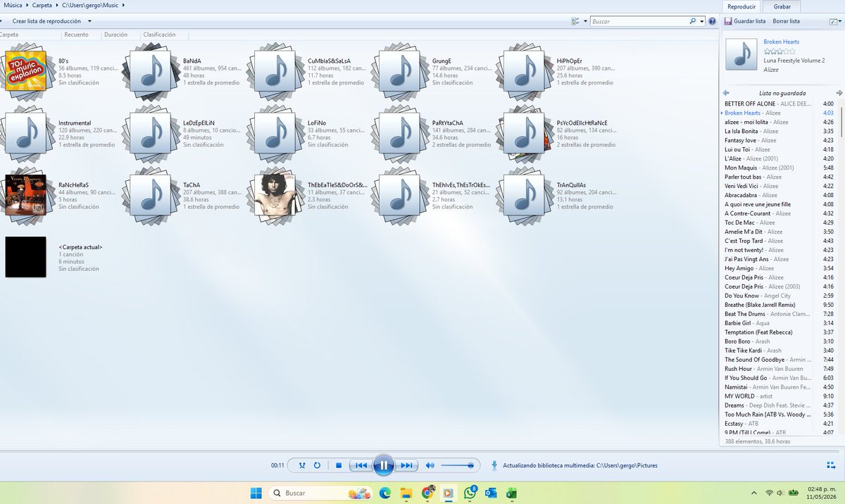The width and height of the screenshot is (845, 504).
Task: Toggle the repeat button
Action: pyautogui.click(x=318, y=465)
